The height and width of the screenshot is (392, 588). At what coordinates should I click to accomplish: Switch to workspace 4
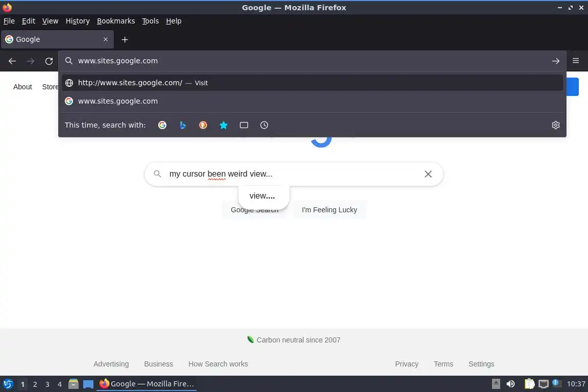60,384
